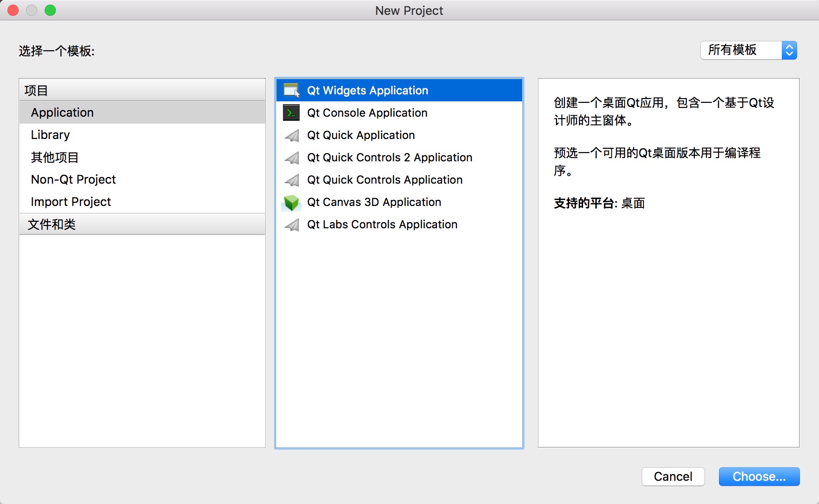Image resolution: width=819 pixels, height=504 pixels.
Task: Click the Qt Widgets Application window icon
Action: [x=291, y=90]
